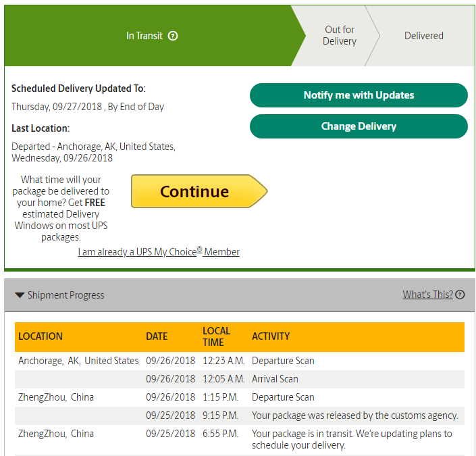The height and width of the screenshot is (456, 476).
Task: Click the LOCATION column header
Action: point(41,336)
